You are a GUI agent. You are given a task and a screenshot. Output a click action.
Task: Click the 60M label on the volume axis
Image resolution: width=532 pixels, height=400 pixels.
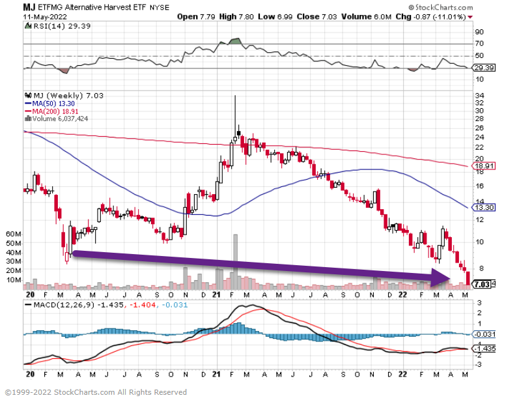[14, 234]
